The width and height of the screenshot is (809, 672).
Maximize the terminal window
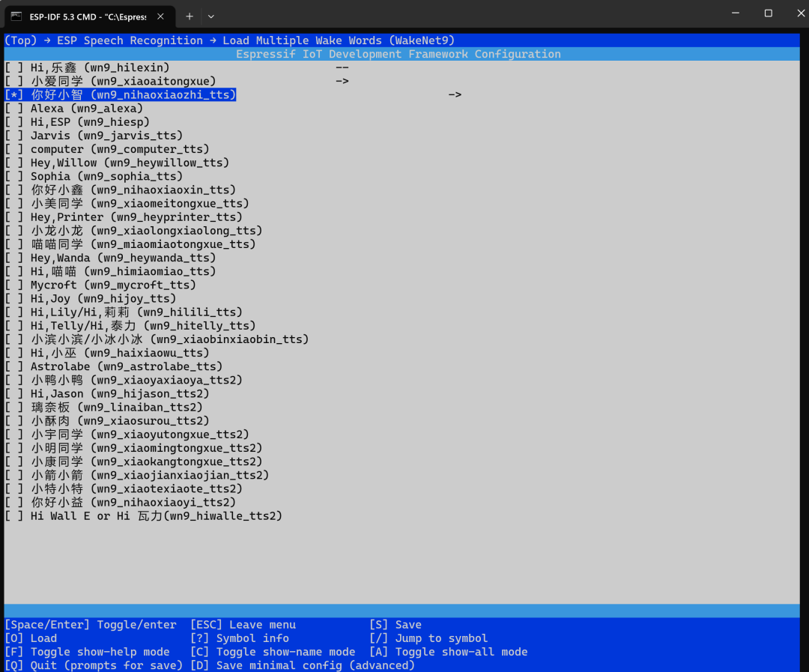pos(769,13)
